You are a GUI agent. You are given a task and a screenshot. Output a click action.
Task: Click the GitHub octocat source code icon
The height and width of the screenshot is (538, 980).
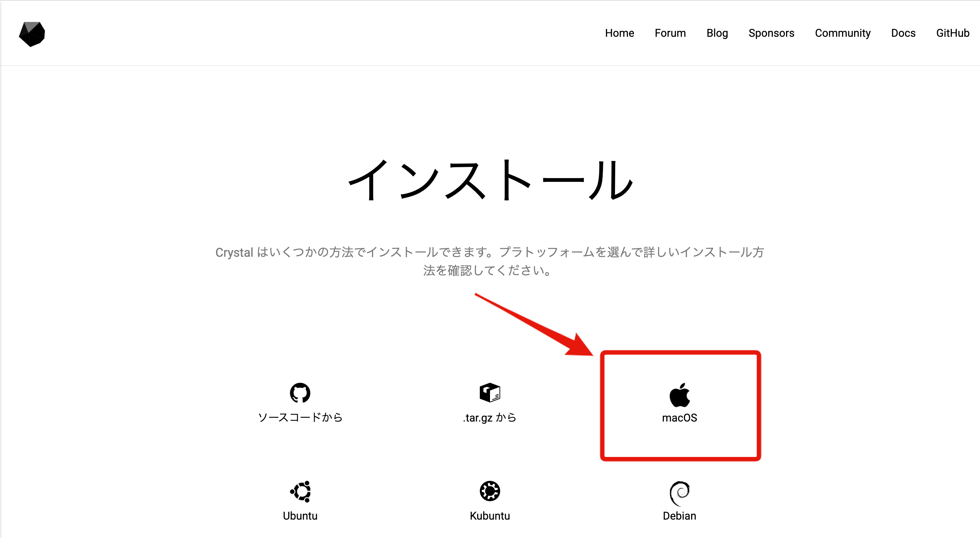[x=300, y=393]
